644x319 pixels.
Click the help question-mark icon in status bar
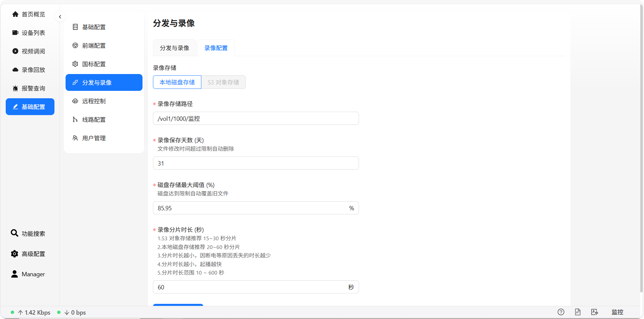coord(561,312)
